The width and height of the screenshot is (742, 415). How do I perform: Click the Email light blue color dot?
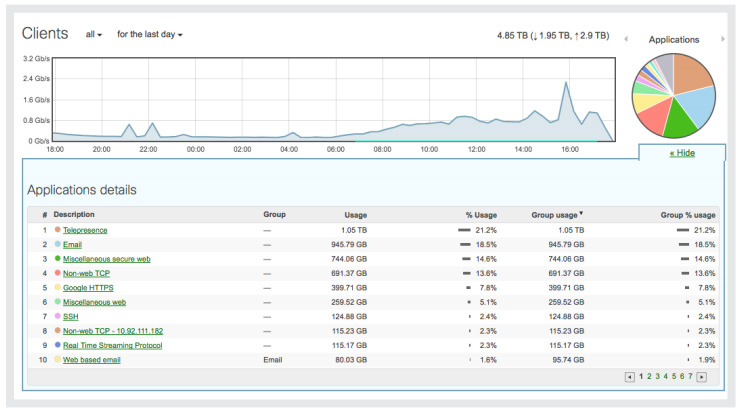(x=57, y=244)
